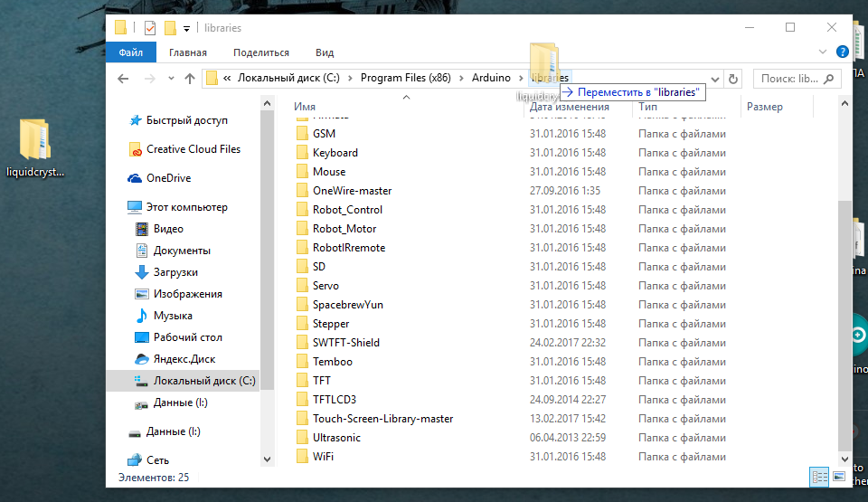Select the Servo folder icon
This screenshot has width=868, height=502.
point(302,285)
